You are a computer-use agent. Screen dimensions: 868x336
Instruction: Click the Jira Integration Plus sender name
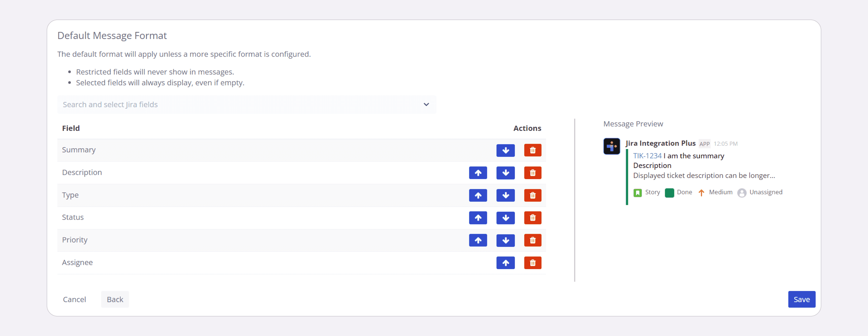click(660, 143)
